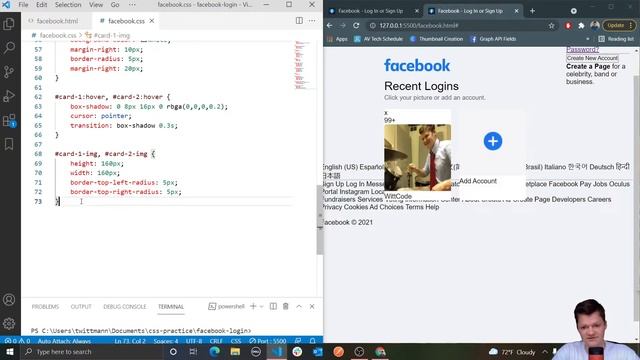Click the Create a Page link

point(588,67)
